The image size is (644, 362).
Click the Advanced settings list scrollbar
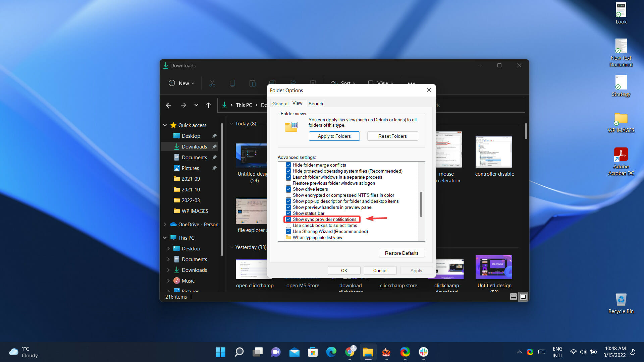421,204
